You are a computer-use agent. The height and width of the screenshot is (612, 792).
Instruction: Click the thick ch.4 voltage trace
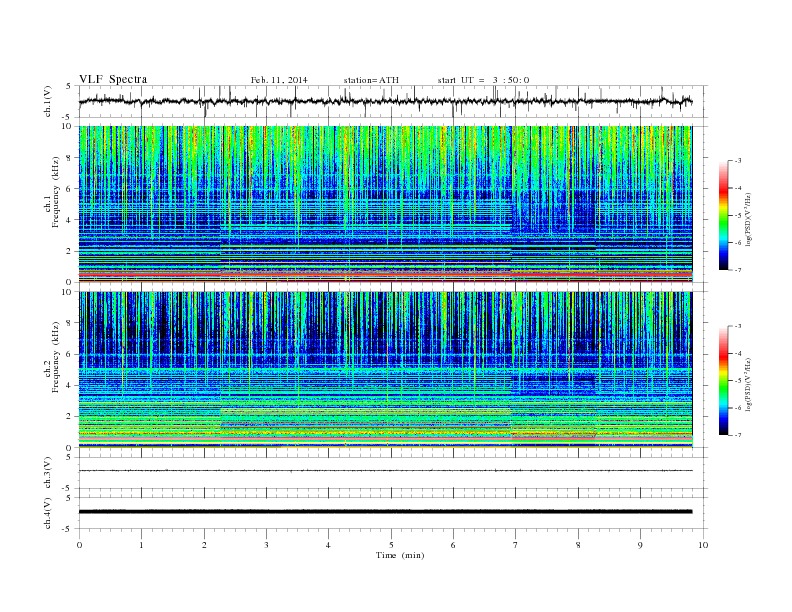385,512
